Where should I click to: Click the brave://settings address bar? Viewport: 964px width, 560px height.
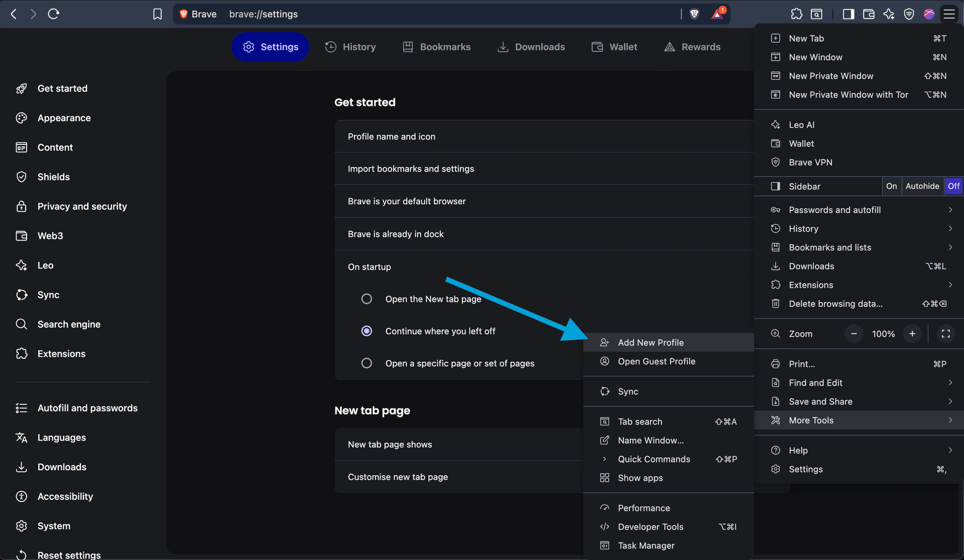click(452, 14)
